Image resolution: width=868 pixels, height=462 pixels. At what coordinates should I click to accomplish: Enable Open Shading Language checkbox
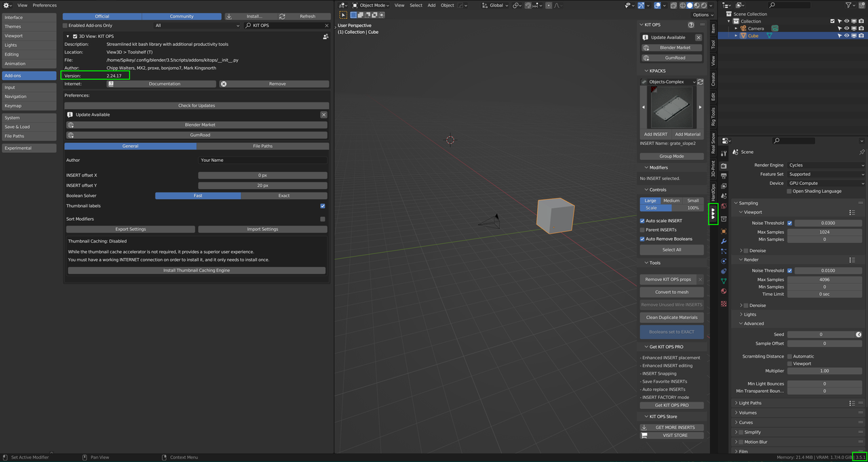(789, 191)
